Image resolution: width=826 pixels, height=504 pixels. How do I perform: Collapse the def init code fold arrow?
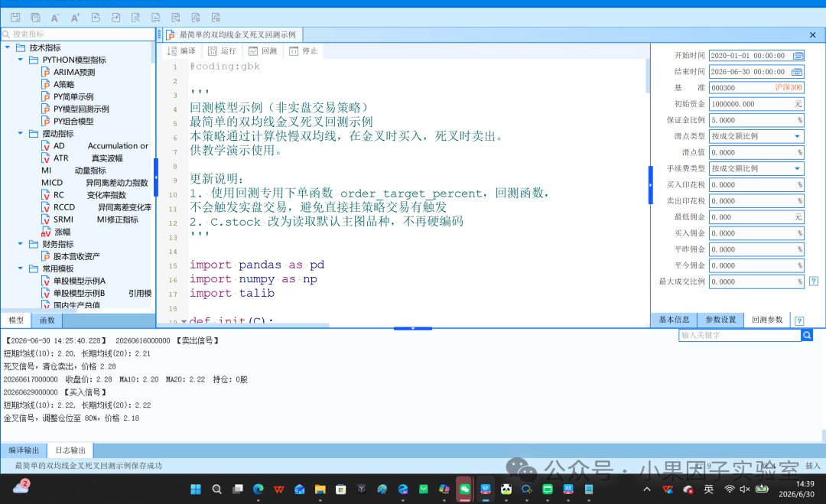[184, 321]
